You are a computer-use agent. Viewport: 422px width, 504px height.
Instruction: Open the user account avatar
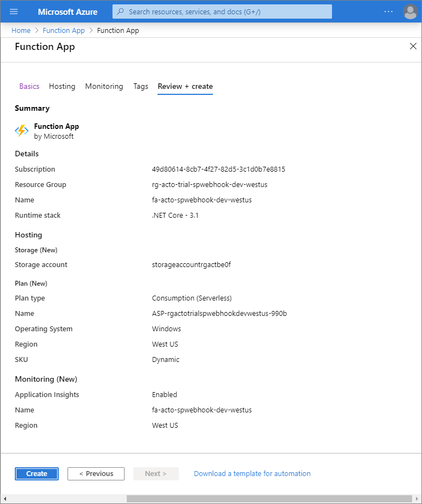pyautogui.click(x=410, y=12)
